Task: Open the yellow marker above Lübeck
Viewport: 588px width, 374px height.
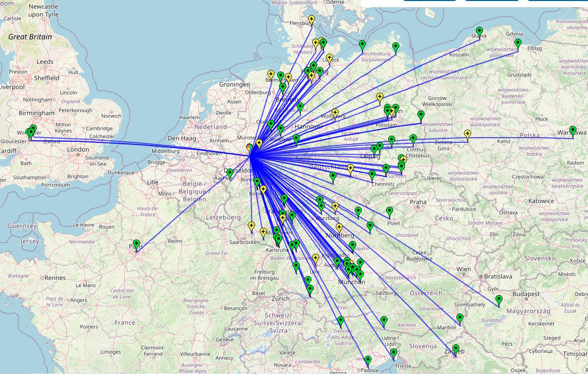Action: (330, 58)
